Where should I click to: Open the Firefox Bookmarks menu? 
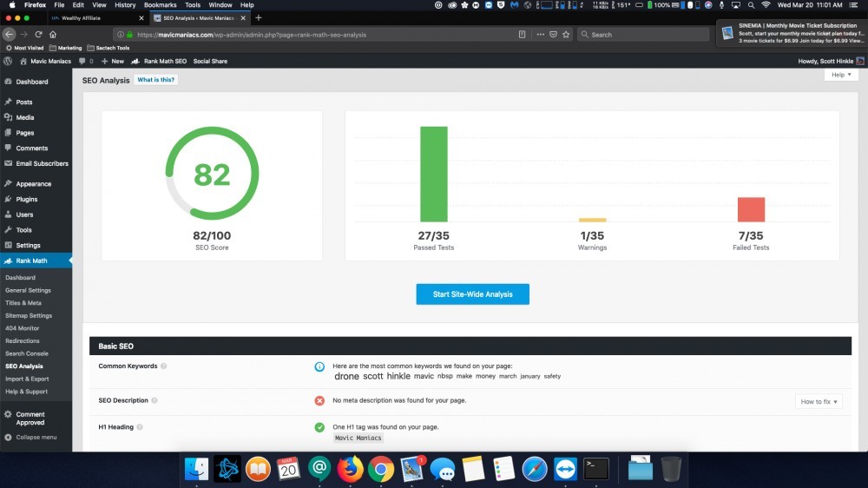click(160, 5)
